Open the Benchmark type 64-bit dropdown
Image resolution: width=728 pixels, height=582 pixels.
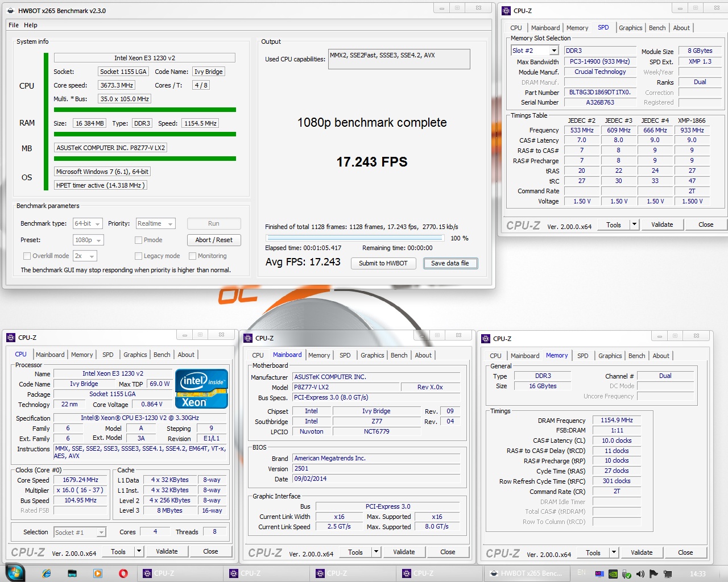pos(88,224)
